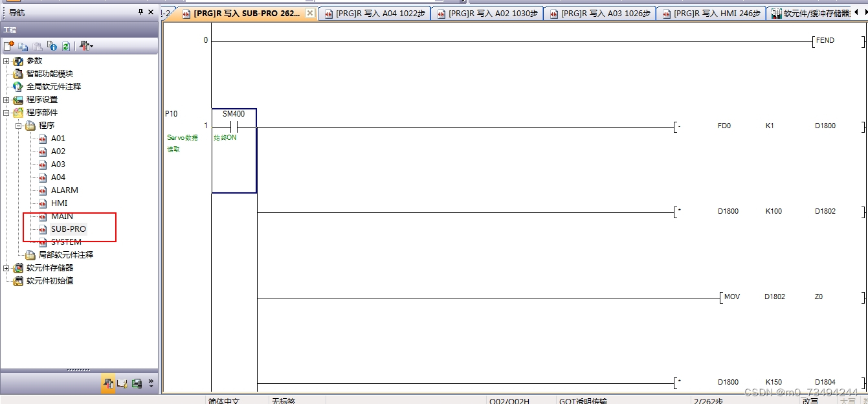Switch to the 软元件/缓冲存储器 tab
The width and height of the screenshot is (868, 404).
[808, 13]
